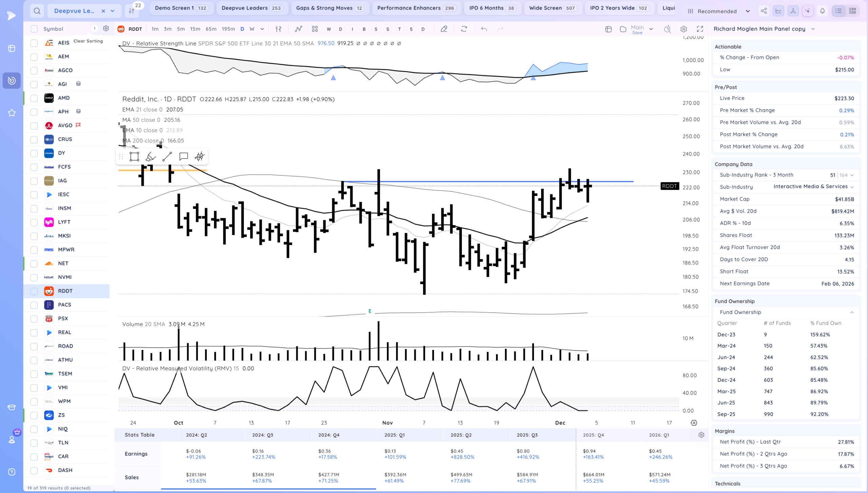This screenshot has height=493, width=868.
Task: Click Clear Sorting link
Action: click(88, 41)
